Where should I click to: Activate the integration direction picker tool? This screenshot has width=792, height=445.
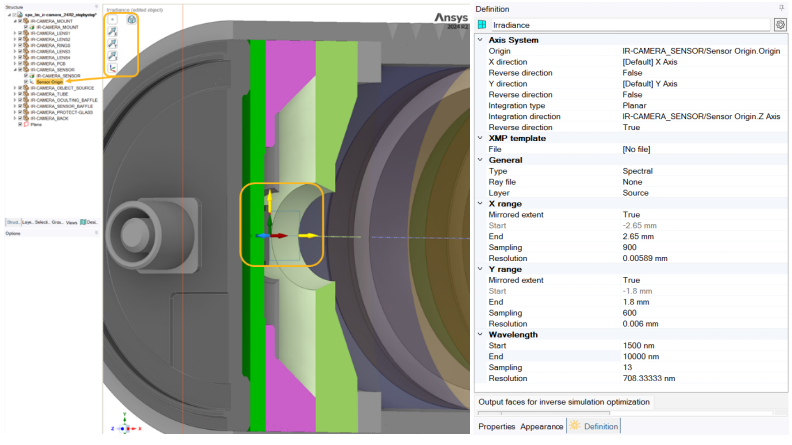pos(112,56)
